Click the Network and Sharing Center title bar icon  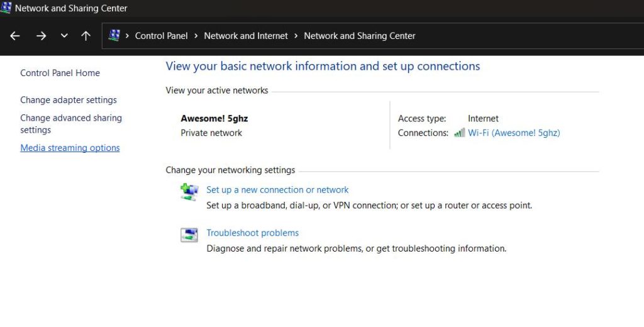pos(6,8)
